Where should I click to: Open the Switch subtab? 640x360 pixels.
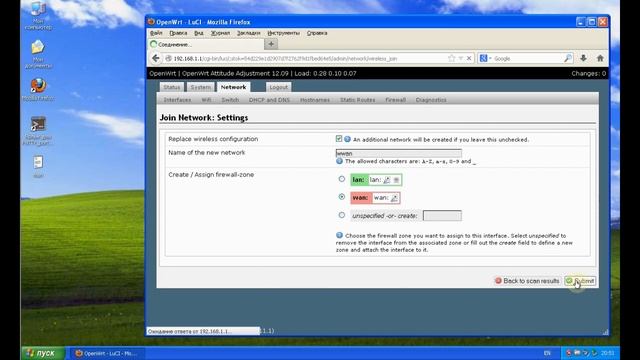[230, 100]
